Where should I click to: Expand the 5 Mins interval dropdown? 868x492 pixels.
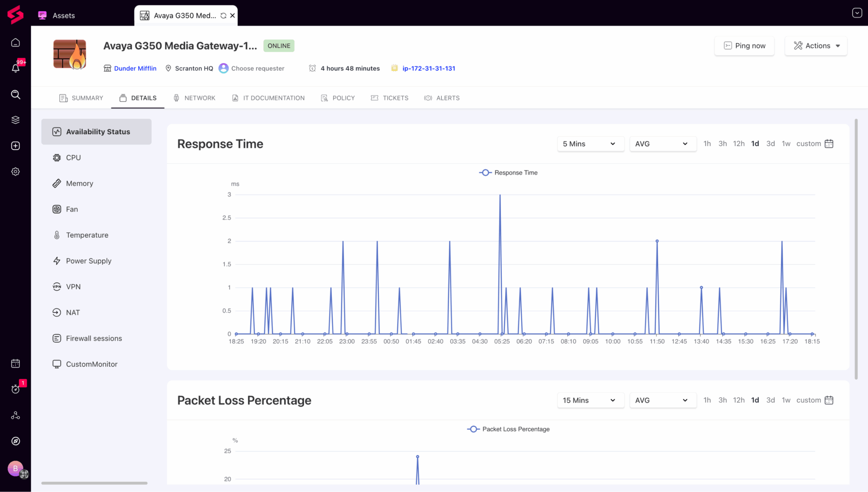point(590,144)
